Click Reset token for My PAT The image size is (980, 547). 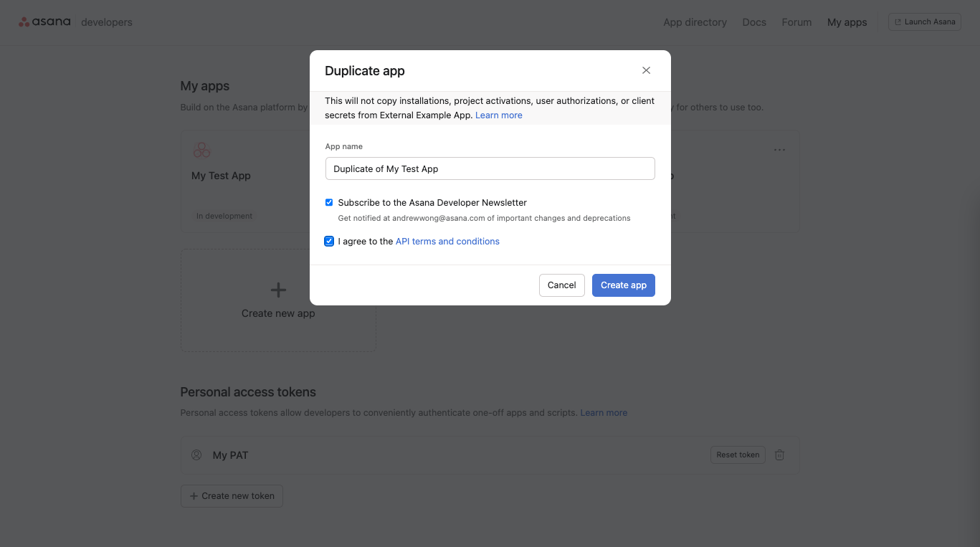click(738, 455)
